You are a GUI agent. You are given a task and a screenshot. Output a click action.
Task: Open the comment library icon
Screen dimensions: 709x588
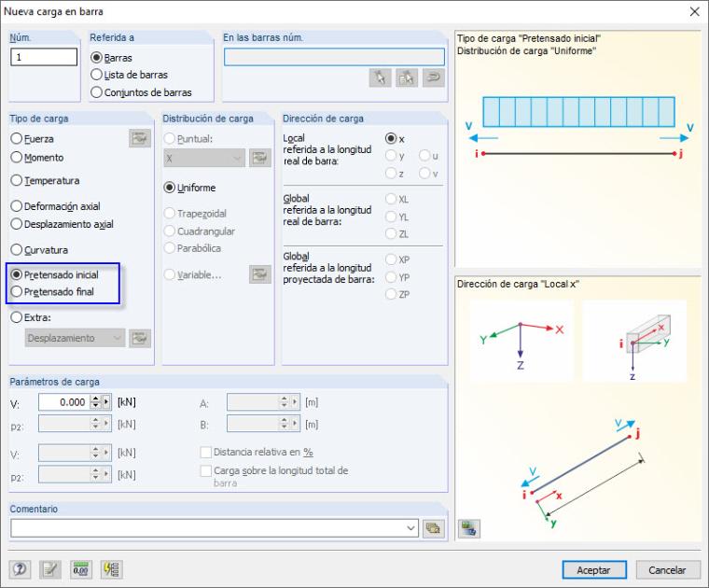pyautogui.click(x=434, y=528)
